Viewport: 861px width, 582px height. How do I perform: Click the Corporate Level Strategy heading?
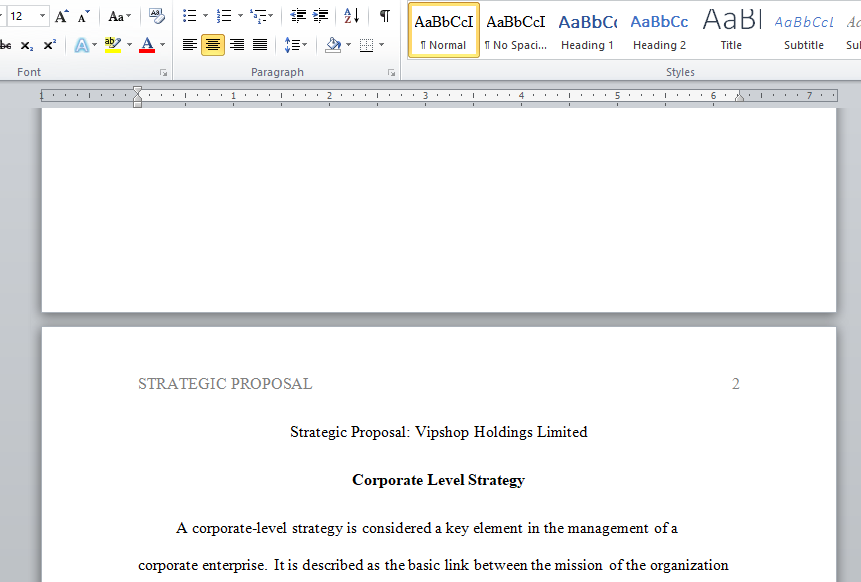tap(439, 480)
